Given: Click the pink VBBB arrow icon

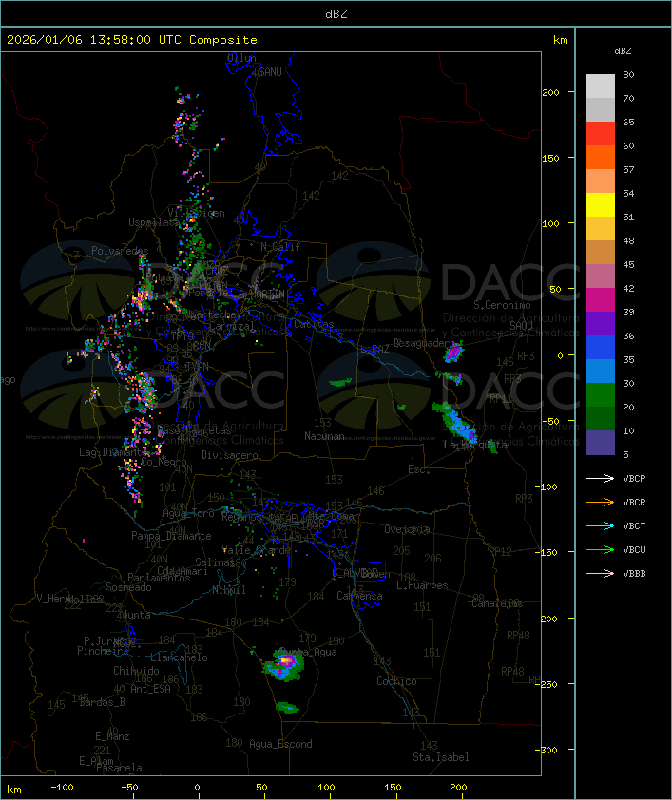Looking at the screenshot, I should 599,573.
